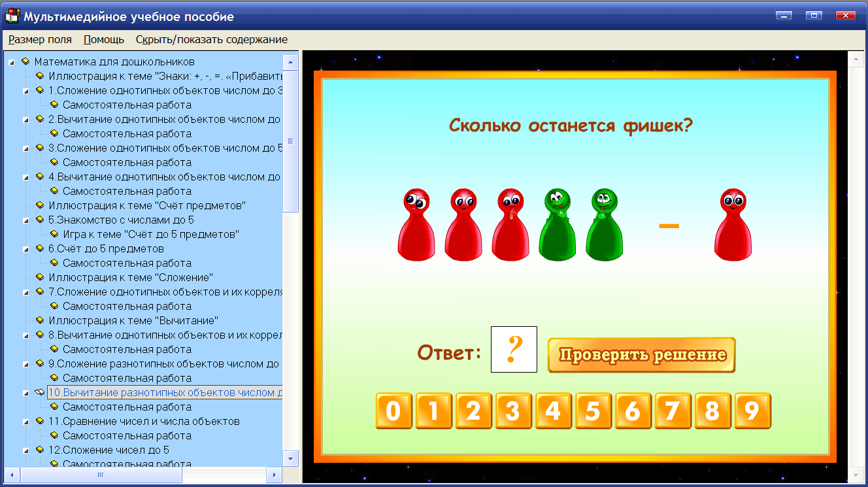
Task: Open the Размер поля menu
Action: click(x=40, y=39)
